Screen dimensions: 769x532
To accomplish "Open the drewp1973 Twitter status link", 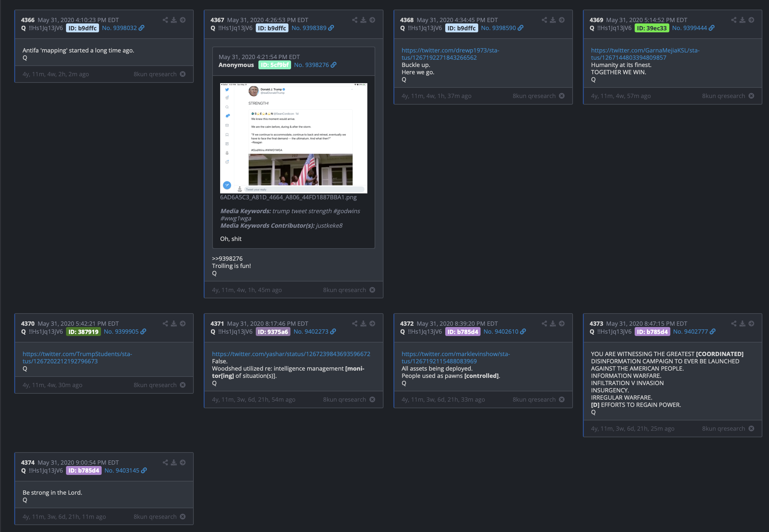I will 450,54.
